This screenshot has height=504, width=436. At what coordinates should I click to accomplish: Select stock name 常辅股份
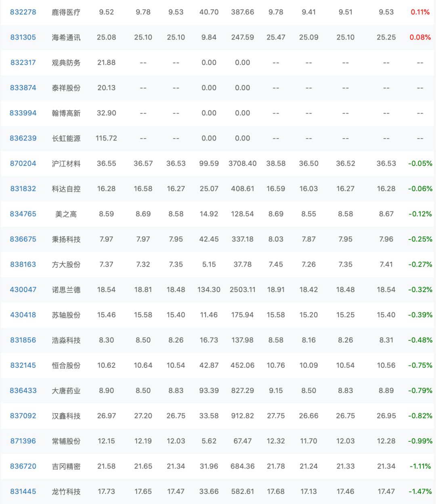pos(66,441)
